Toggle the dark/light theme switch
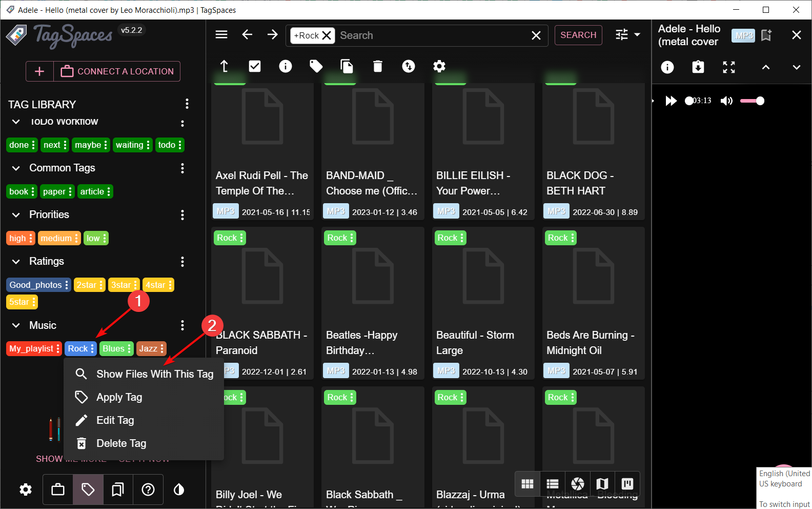The height and width of the screenshot is (509, 812). tap(179, 490)
